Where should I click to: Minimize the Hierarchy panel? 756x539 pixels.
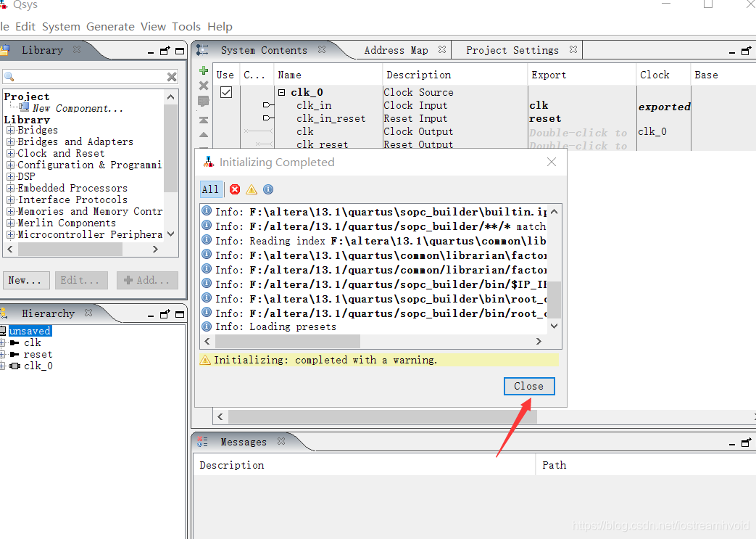(x=151, y=315)
